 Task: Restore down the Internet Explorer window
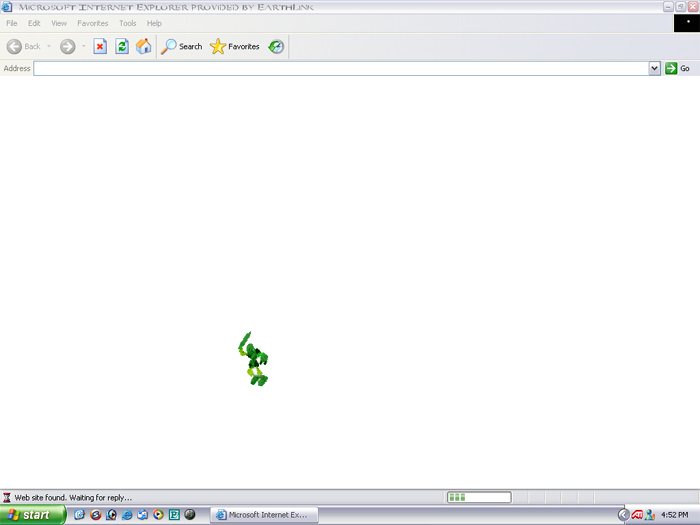point(680,7)
